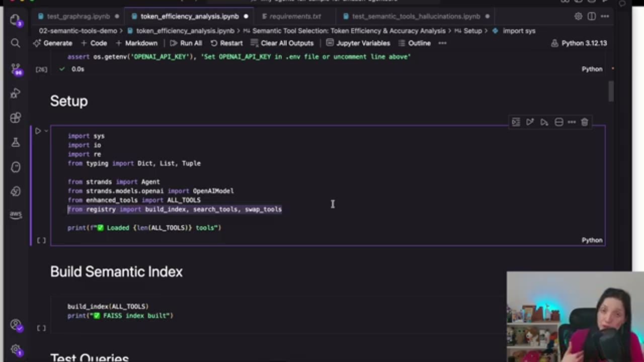Open the Manage gear in activity bar
644x362 pixels.
pos(16,349)
